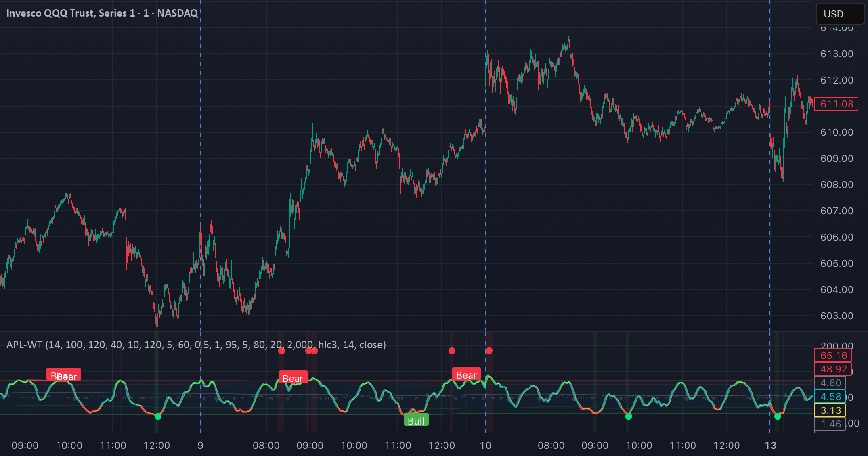This screenshot has width=868, height=456.
Task: Select green dot near day 13 session start
Action: click(x=778, y=416)
